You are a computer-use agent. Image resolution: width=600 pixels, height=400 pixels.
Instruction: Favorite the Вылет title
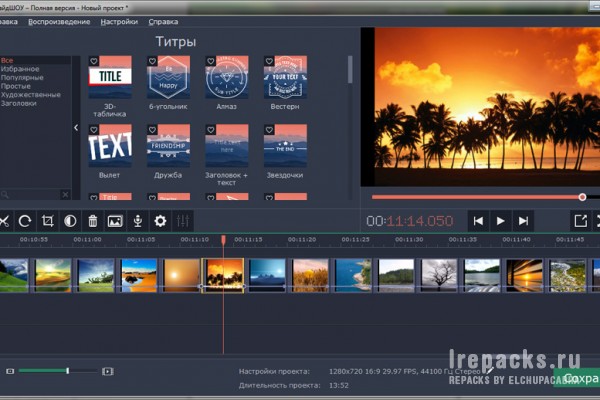94,130
